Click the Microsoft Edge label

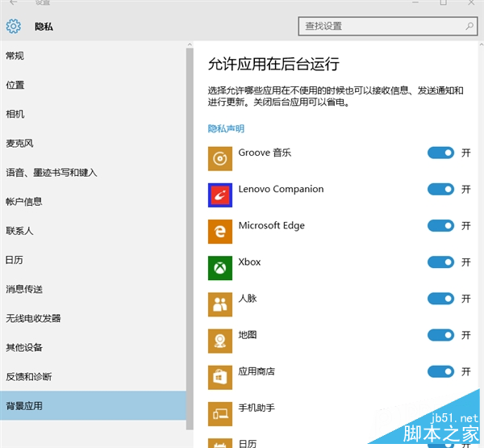[x=271, y=225]
